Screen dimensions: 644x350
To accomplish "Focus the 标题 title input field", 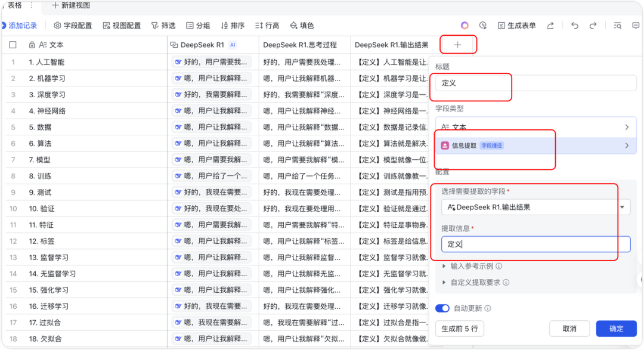I will 535,83.
